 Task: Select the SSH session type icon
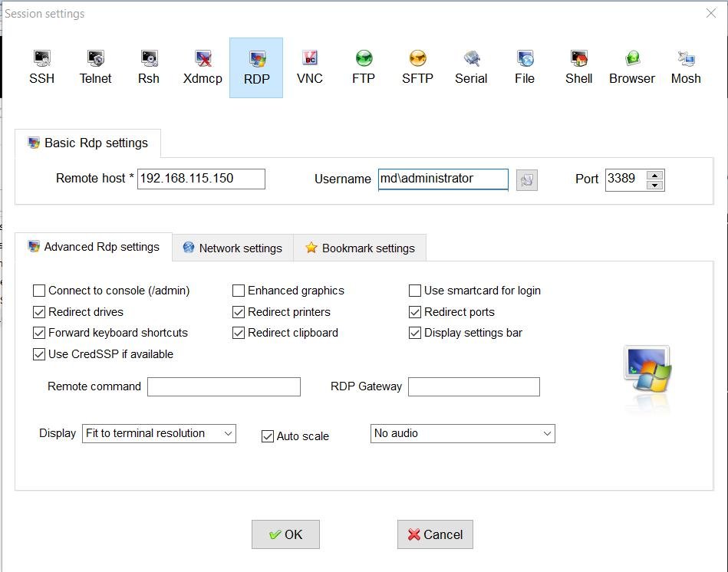pyautogui.click(x=41, y=67)
